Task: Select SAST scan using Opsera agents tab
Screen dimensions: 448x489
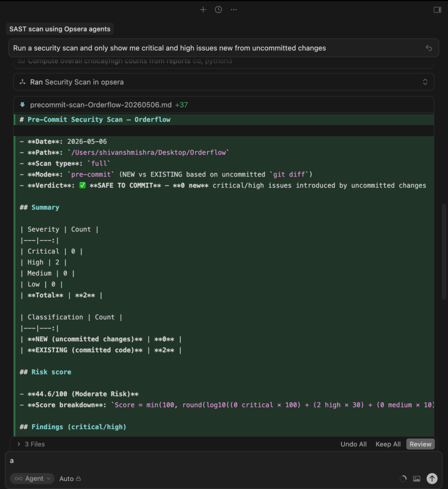Action: (60, 29)
